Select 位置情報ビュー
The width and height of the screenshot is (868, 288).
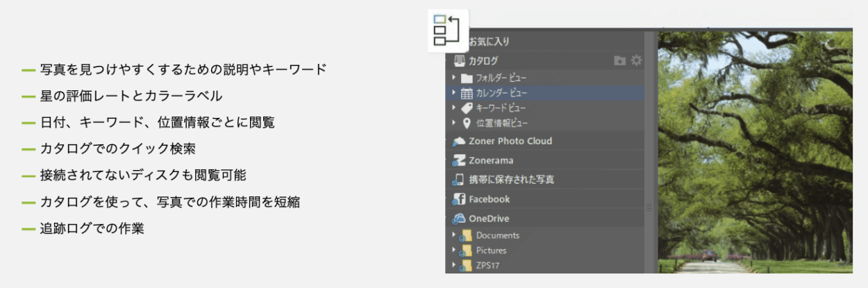[x=501, y=124]
